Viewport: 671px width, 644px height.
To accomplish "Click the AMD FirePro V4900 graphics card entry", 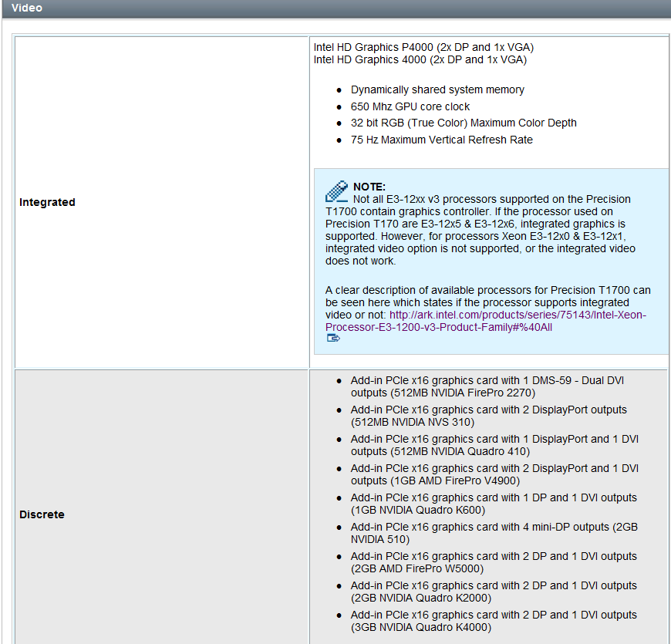I will tap(494, 474).
